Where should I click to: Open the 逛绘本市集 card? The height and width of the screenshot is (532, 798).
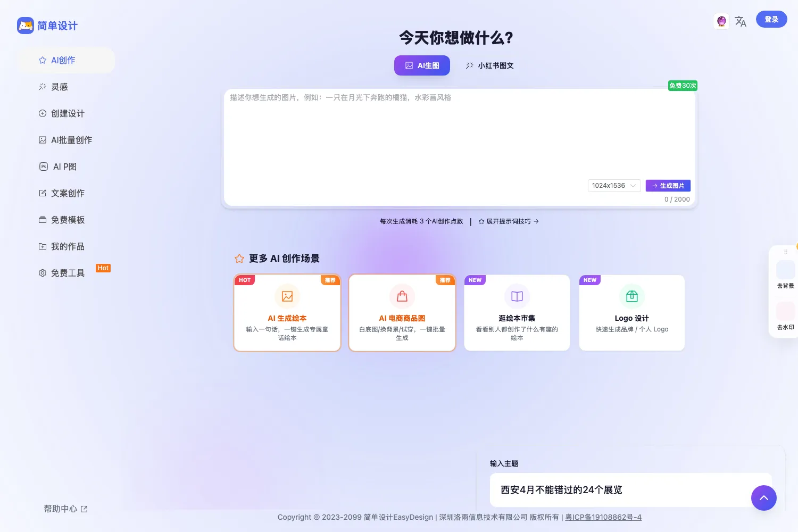click(517, 313)
